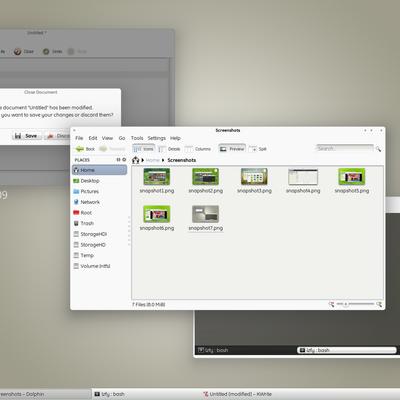This screenshot has width=400, height=400.
Task: Click into the Dolphin Search field
Action: [344, 148]
